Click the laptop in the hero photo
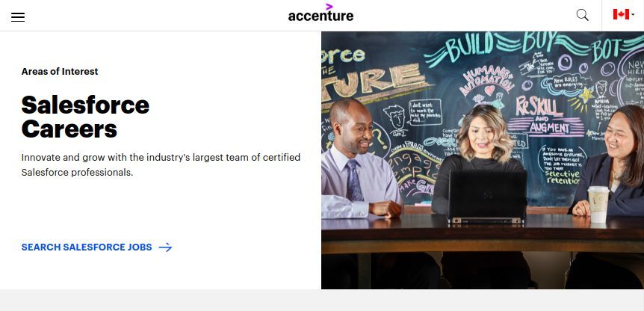This screenshot has height=311, width=644. click(487, 197)
